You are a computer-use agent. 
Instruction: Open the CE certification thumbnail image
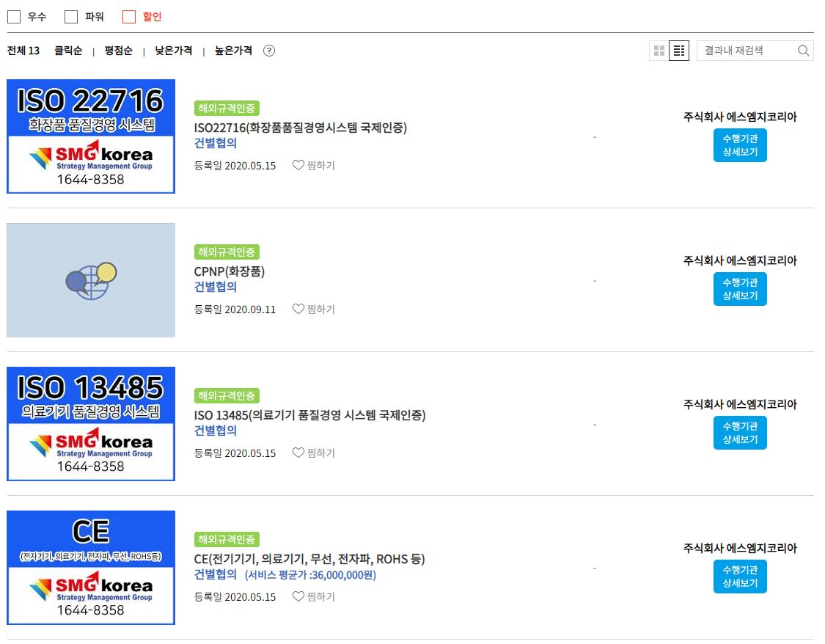tap(91, 568)
